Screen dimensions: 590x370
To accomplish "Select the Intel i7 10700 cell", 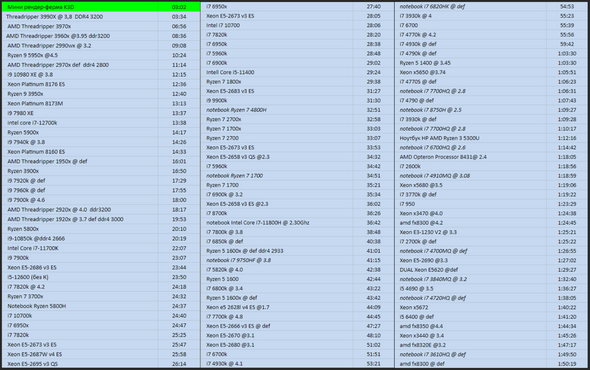I will (277, 26).
